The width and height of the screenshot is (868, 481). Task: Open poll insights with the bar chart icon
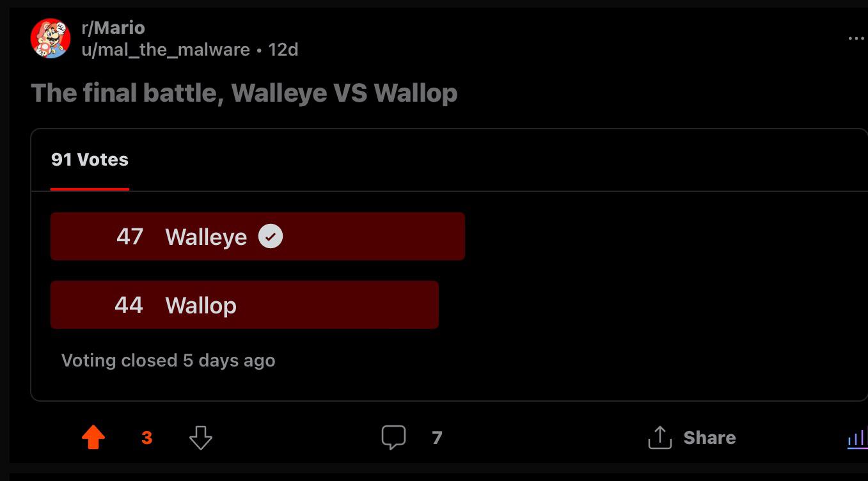point(857,439)
